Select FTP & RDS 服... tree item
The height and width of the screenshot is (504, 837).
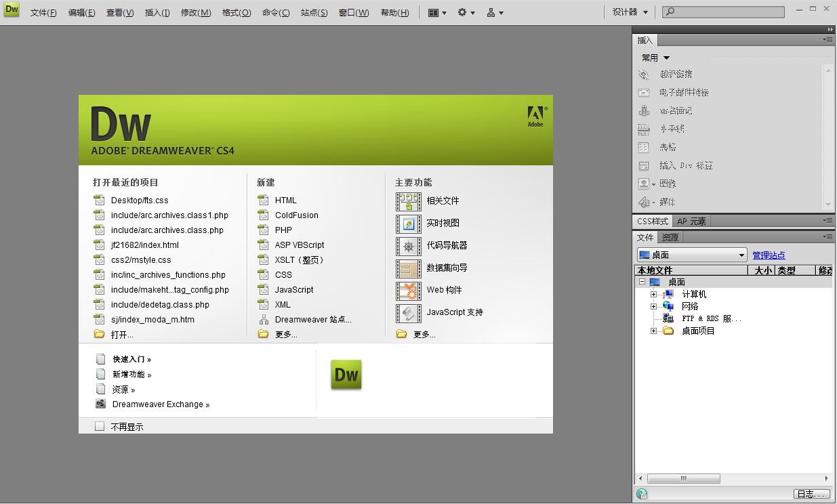[711, 318]
